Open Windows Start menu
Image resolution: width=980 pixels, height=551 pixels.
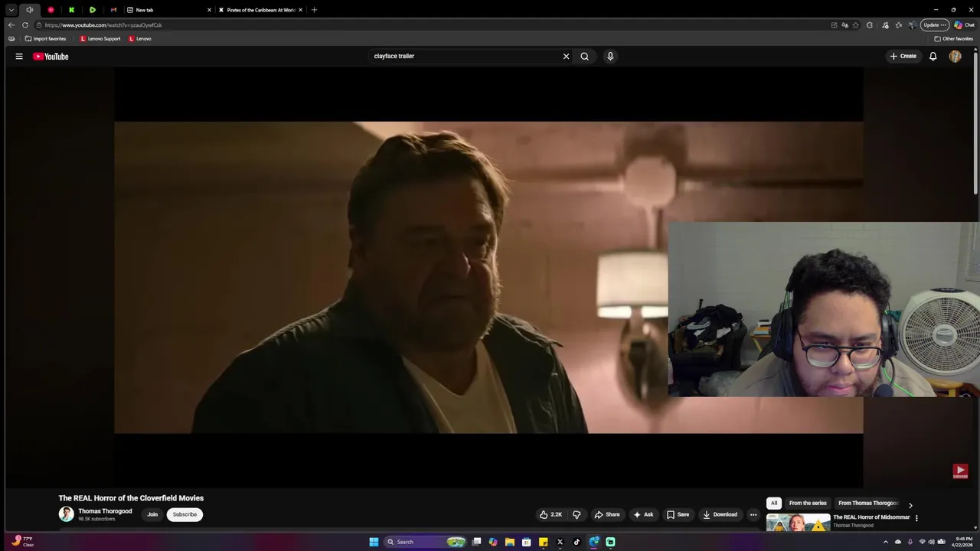tap(374, 542)
